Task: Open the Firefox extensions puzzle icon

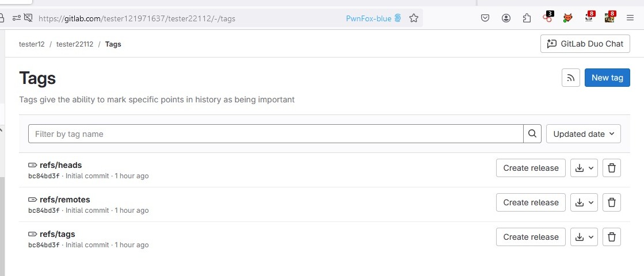Action: click(x=527, y=18)
